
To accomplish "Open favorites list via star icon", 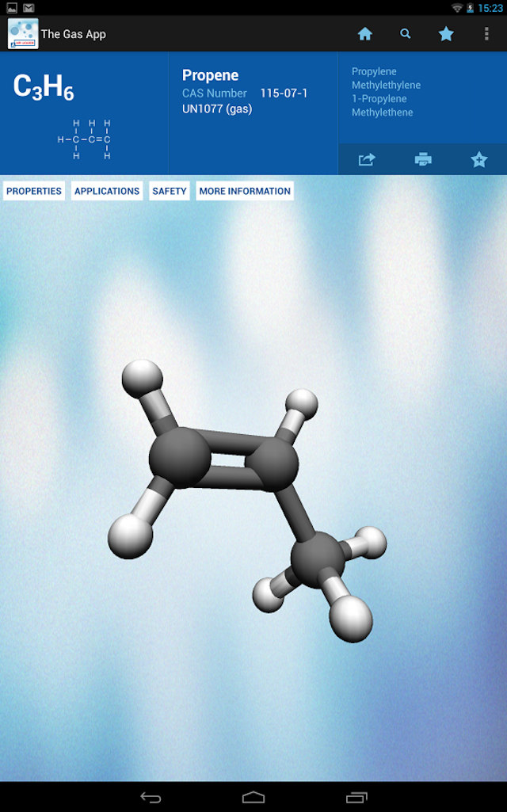I will 446,34.
